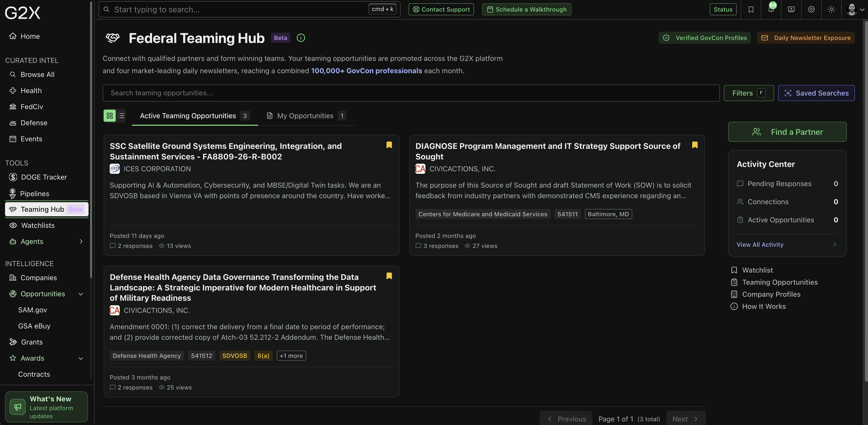Open Contracts under Awards

pyautogui.click(x=34, y=374)
